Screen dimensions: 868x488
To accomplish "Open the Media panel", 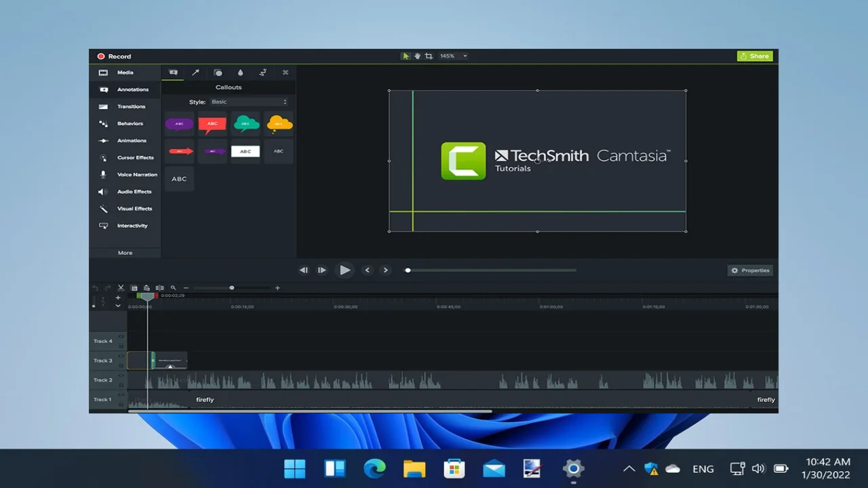I will [x=125, y=73].
